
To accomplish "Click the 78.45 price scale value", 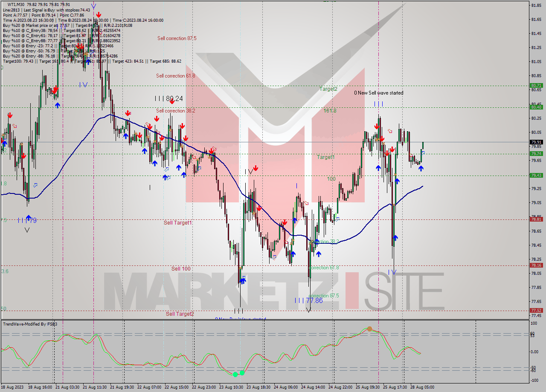I will click(536, 245).
